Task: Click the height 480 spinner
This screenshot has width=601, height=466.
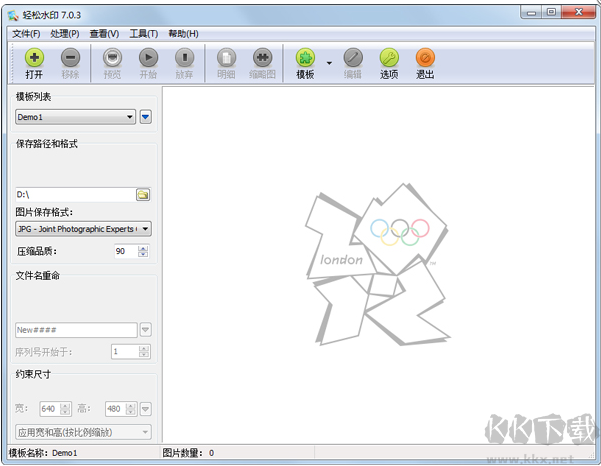Action: [131, 409]
